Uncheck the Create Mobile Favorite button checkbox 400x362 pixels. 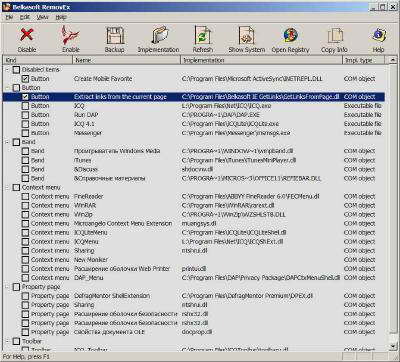(25, 79)
